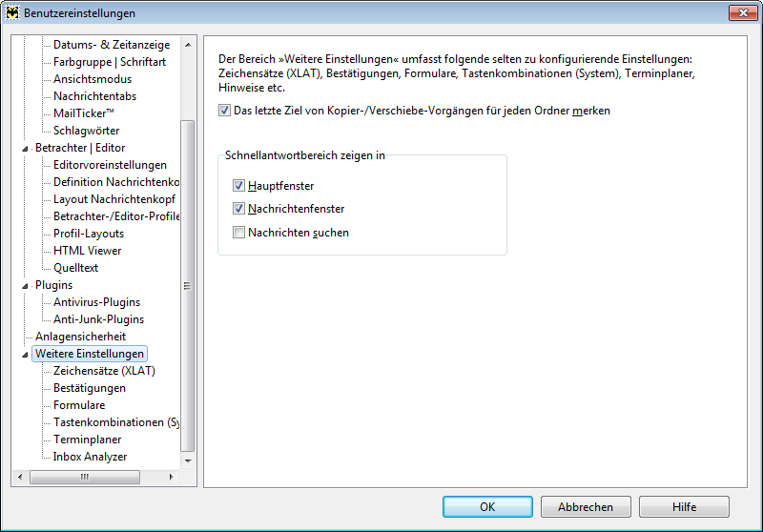This screenshot has width=763, height=532.
Task: Open Hilfe for this dialog
Action: 684,506
